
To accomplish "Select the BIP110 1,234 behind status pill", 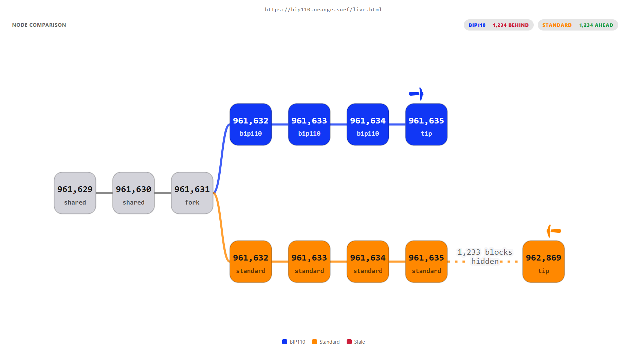I will [x=498, y=25].
